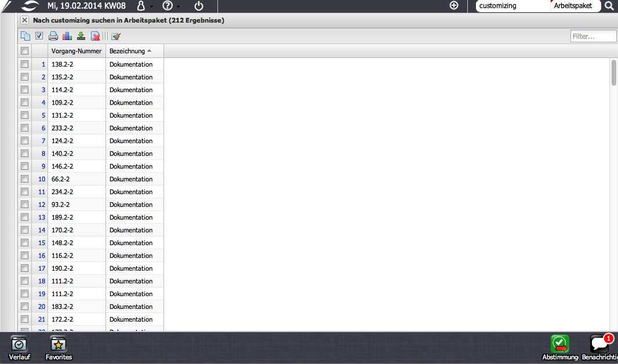Check the box for row 66.2-2
The height and width of the screenshot is (364, 618).
click(24, 179)
